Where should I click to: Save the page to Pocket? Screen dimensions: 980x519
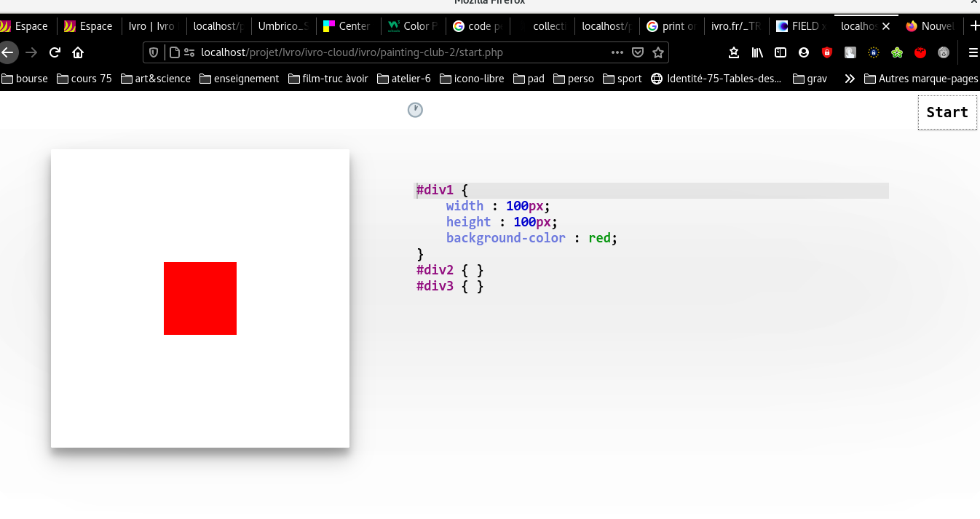tap(638, 52)
